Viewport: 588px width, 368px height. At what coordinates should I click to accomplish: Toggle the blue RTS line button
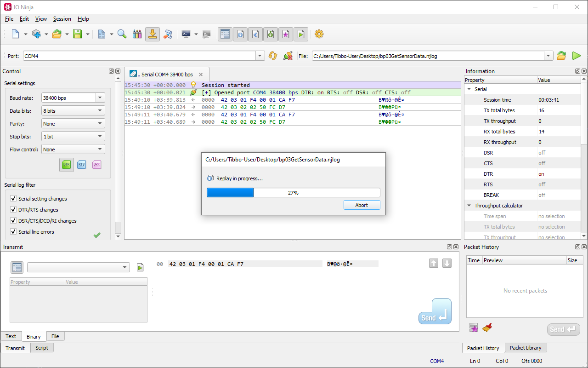coord(81,164)
